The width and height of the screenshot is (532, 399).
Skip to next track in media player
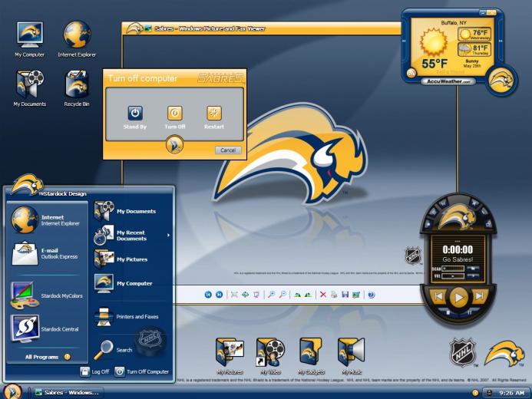tap(479, 296)
